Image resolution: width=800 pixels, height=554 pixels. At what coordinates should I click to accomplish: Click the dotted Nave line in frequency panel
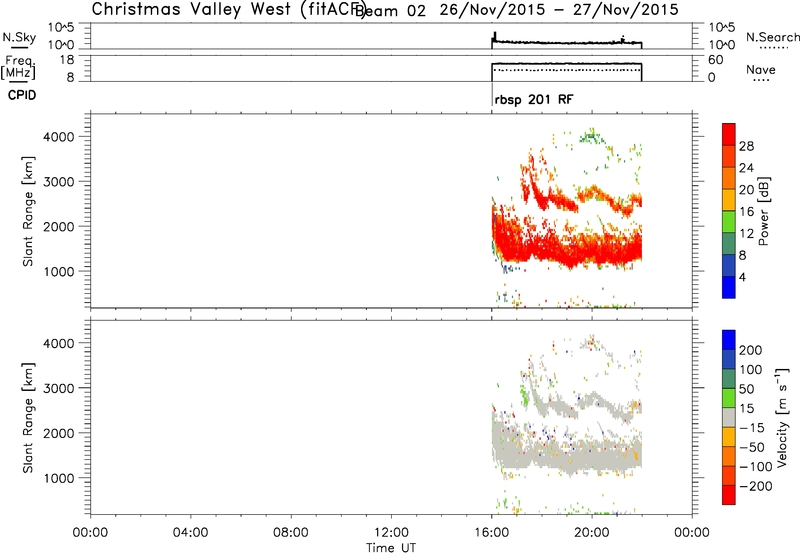tap(566, 70)
